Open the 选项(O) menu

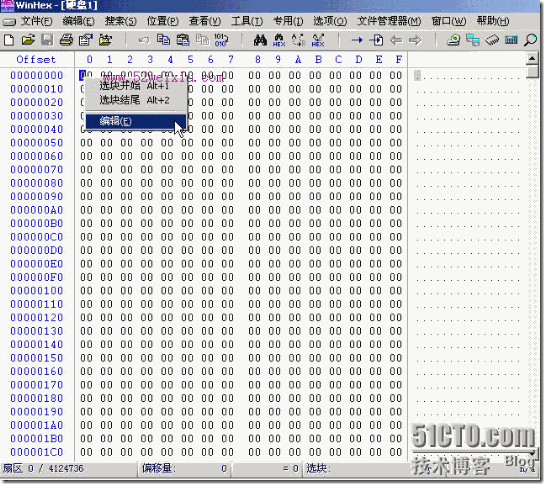[x=330, y=21]
